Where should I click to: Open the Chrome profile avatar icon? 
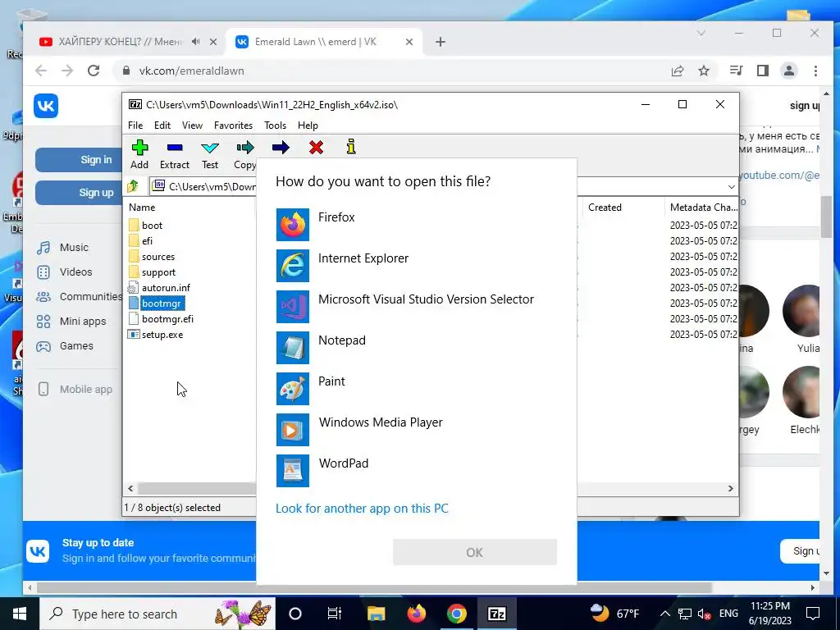pyautogui.click(x=789, y=71)
